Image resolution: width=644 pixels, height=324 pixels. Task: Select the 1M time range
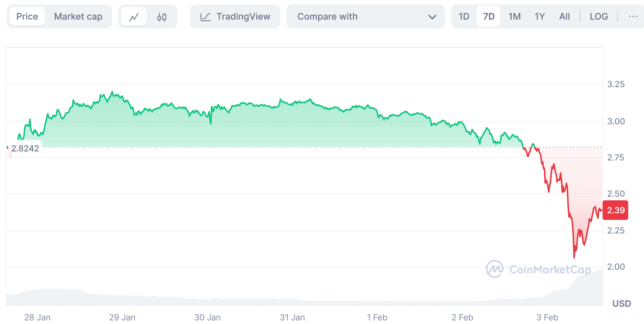514,17
